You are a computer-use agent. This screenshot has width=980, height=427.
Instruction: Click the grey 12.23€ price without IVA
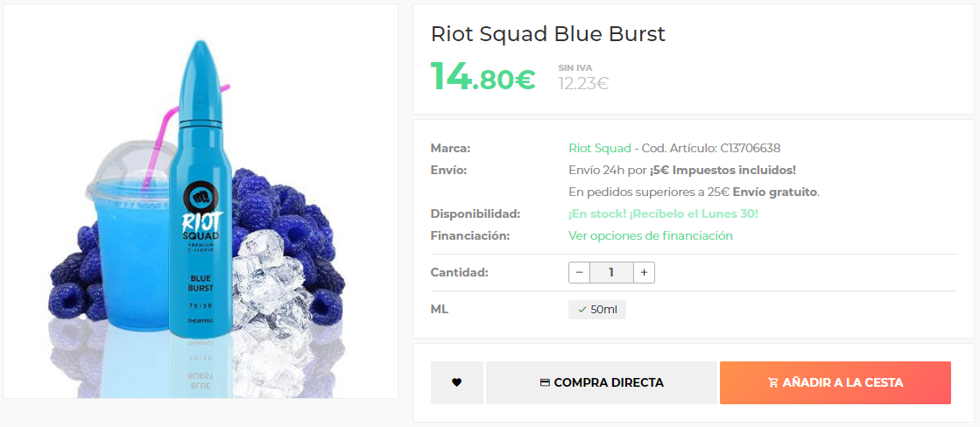click(583, 83)
